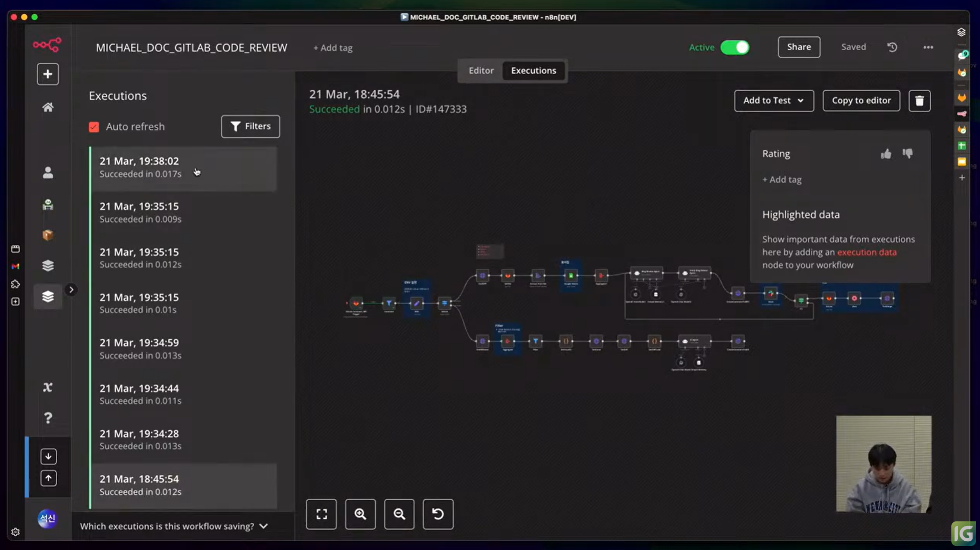This screenshot has height=550, width=980.
Task: Click the plus create-new icon in sidebar
Action: (48, 74)
